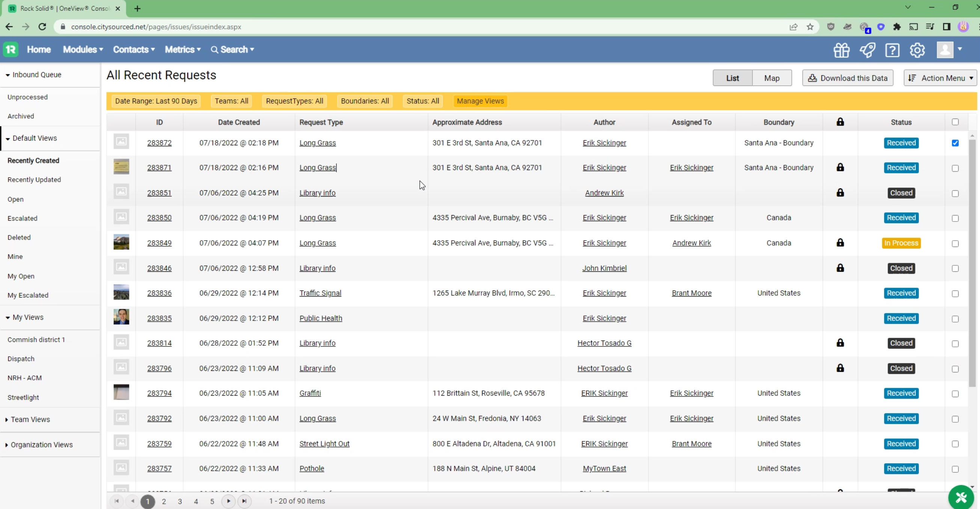Click the uBlock Origin extension icon
Image resolution: width=980 pixels, height=509 pixels.
pyautogui.click(x=831, y=27)
